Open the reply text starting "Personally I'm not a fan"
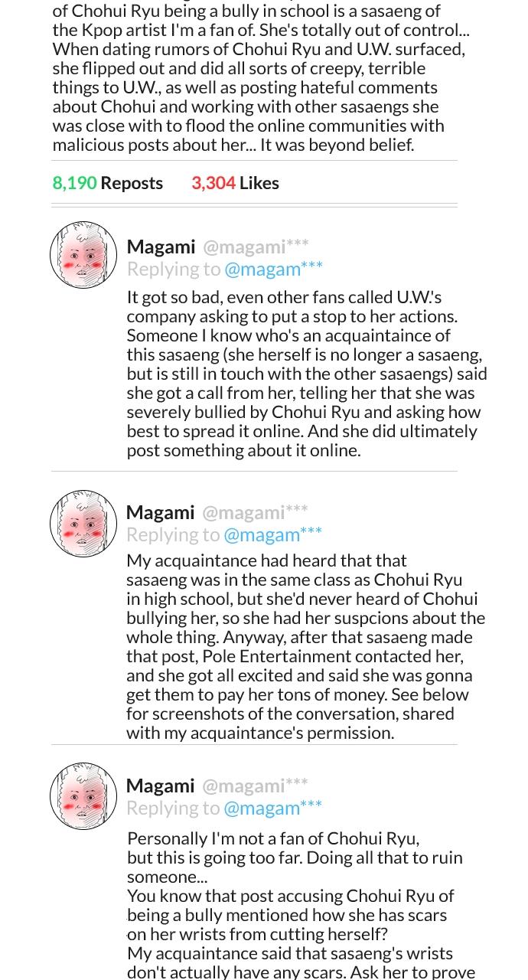 [298, 905]
